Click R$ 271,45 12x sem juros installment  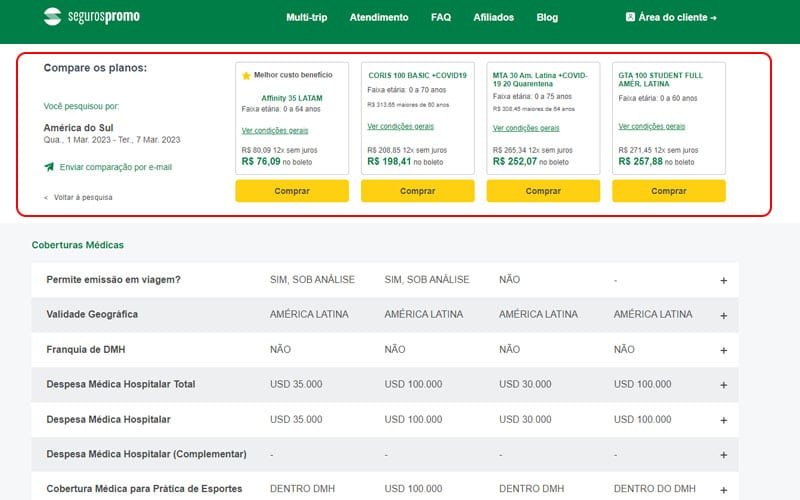pos(658,150)
